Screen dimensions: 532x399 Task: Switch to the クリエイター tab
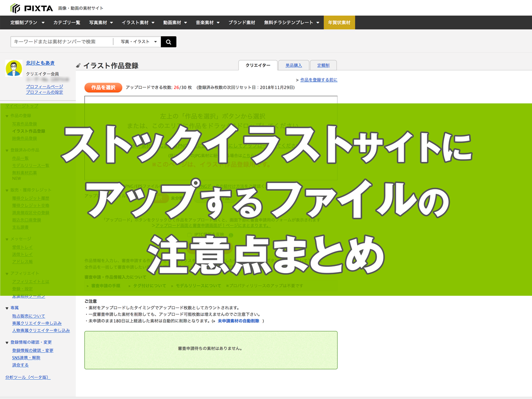[258, 65]
